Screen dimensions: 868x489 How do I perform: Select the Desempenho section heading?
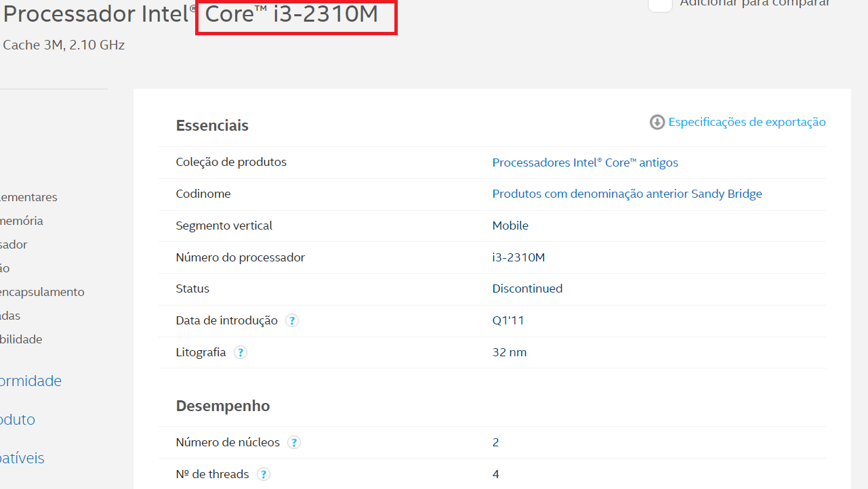[223, 406]
